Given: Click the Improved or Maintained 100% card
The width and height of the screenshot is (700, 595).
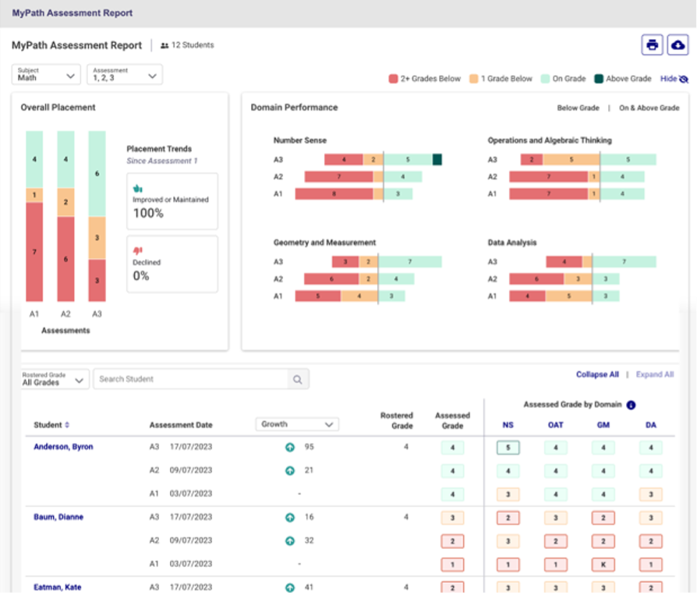Looking at the screenshot, I should [x=173, y=202].
